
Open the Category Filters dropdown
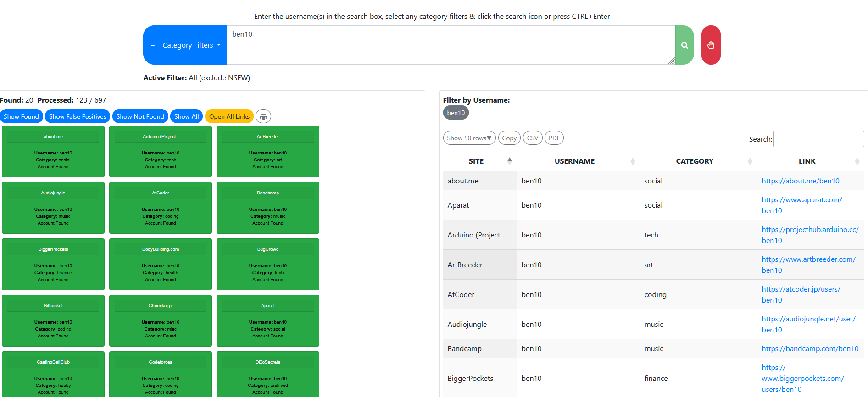coord(185,45)
